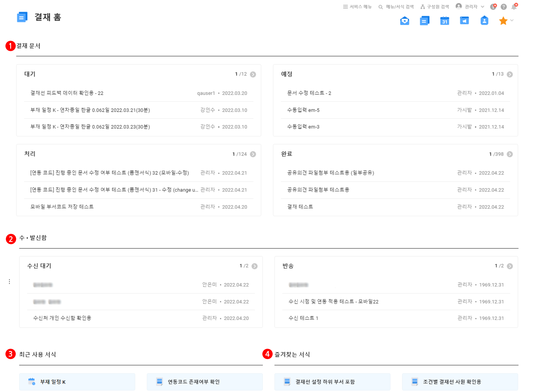Open the 서비스 메뉴 grid menu

[357, 7]
